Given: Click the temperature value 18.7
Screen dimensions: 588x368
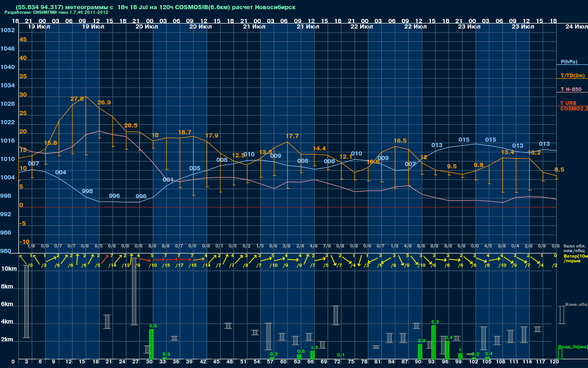Looking at the screenshot, I should pos(185,132).
